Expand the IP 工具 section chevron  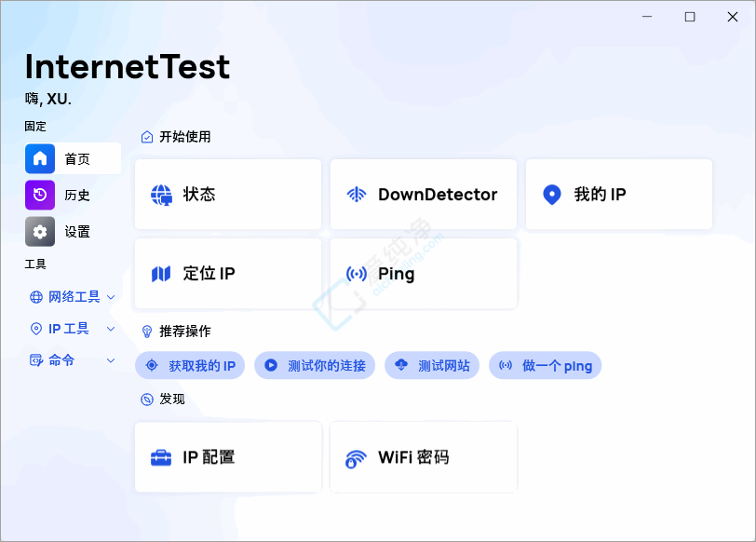point(111,329)
